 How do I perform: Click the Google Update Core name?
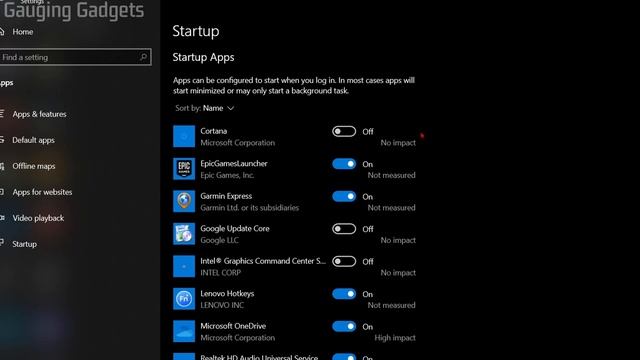[x=235, y=229]
